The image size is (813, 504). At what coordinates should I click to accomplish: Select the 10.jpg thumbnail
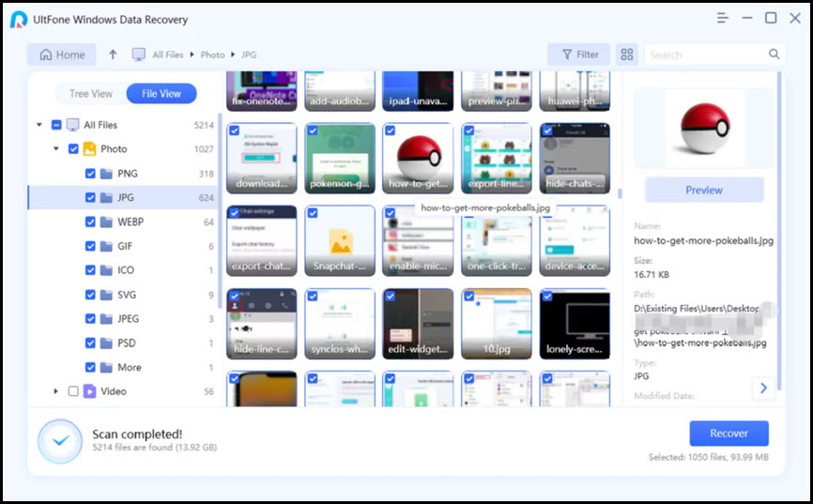click(x=497, y=324)
